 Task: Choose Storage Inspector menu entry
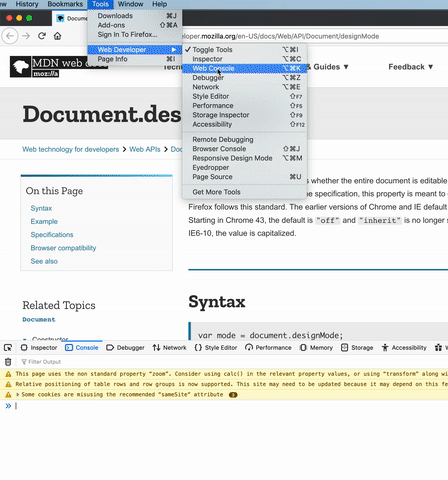coord(245,115)
